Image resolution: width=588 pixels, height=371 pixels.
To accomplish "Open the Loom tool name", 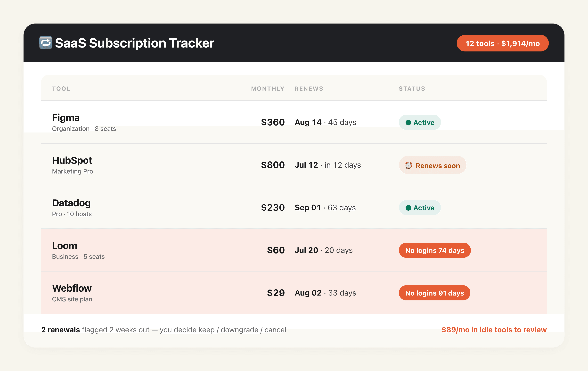I will tap(65, 246).
